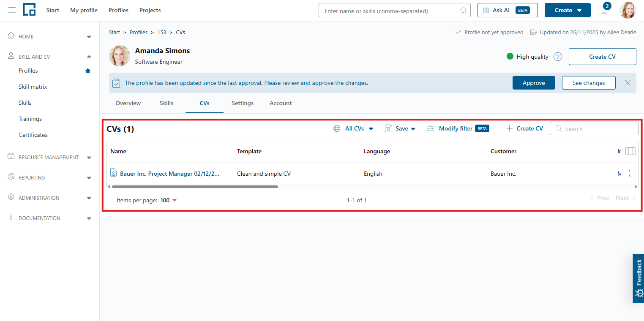Screen dimensions: 644x321
Task: Click the application logo icon
Action: [29, 10]
